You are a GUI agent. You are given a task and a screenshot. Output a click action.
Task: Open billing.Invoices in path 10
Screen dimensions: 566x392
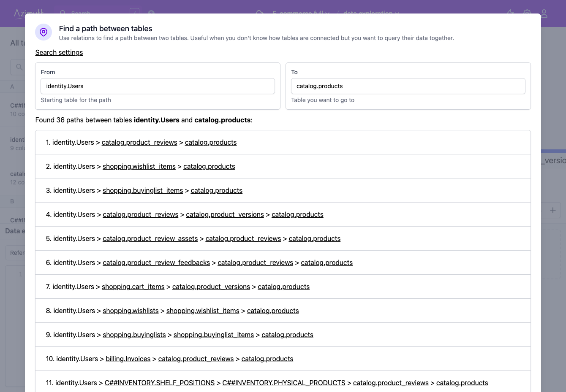128,359
